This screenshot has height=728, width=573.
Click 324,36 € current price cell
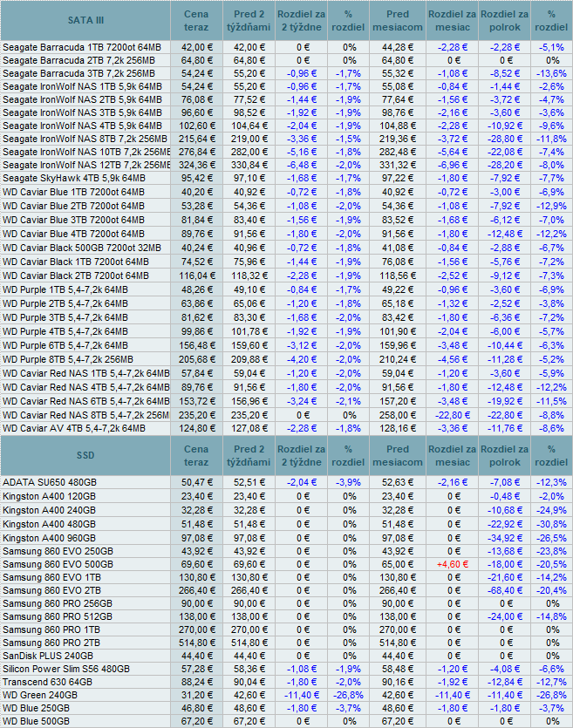coord(197,165)
